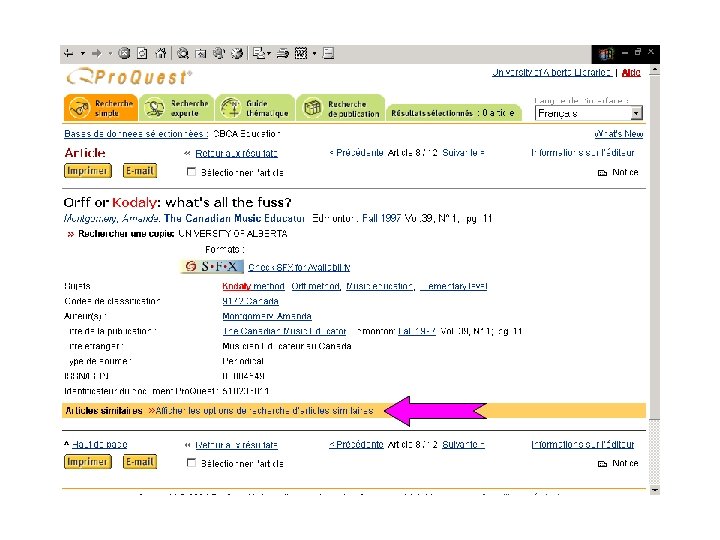The height and width of the screenshot is (540, 720).
Task: Click the bottom Imprimer button
Action: [88, 461]
